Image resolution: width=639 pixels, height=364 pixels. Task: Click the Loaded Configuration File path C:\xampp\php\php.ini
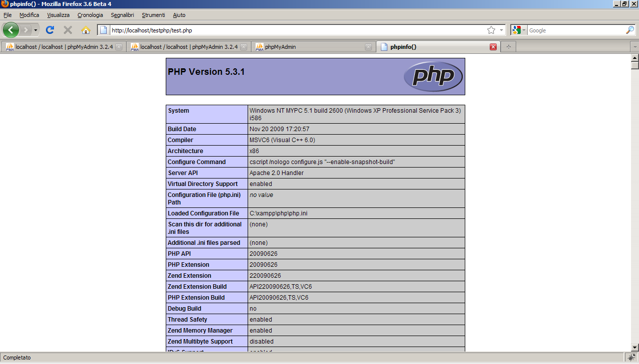pyautogui.click(x=279, y=213)
